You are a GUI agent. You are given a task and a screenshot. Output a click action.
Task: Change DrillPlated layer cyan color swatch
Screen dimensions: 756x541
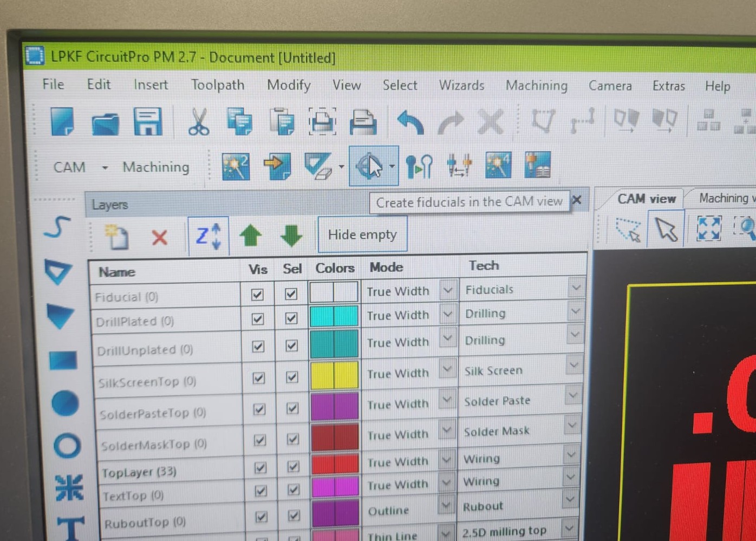pos(334,316)
